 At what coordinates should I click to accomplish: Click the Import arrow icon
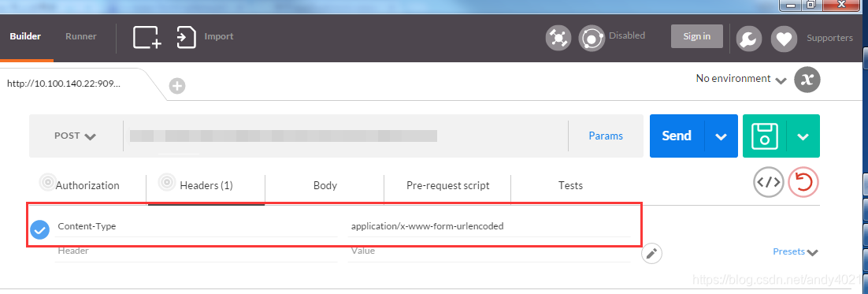pyautogui.click(x=186, y=37)
